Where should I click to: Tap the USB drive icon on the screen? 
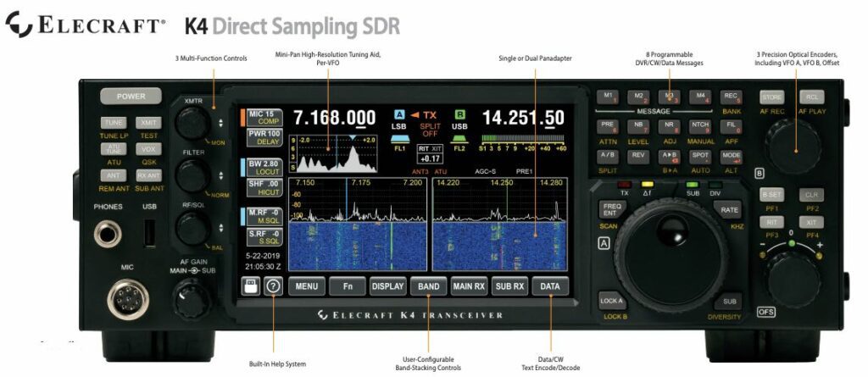point(250,286)
